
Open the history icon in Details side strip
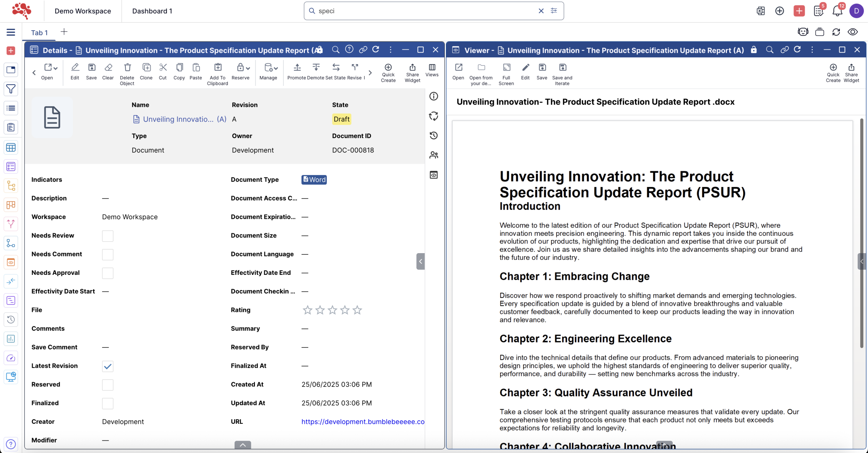434,136
